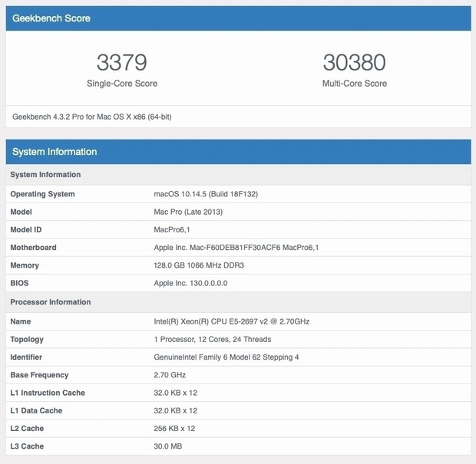The height and width of the screenshot is (464, 476).
Task: Click the L1 Instruction Cache label
Action: click(48, 393)
